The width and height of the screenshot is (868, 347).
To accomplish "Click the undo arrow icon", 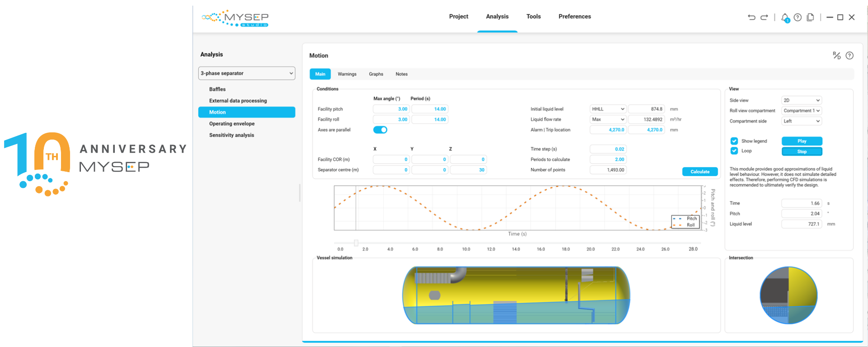I will pyautogui.click(x=751, y=17).
